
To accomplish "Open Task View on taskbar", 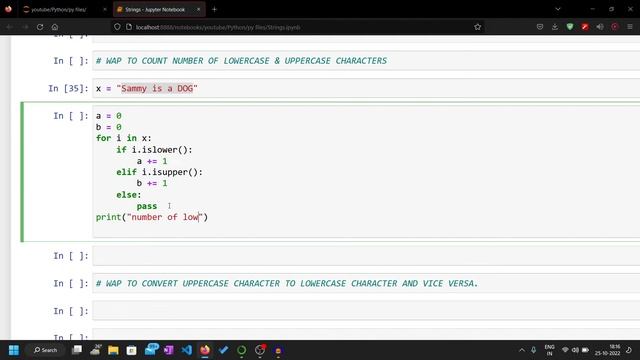I will point(77,350).
